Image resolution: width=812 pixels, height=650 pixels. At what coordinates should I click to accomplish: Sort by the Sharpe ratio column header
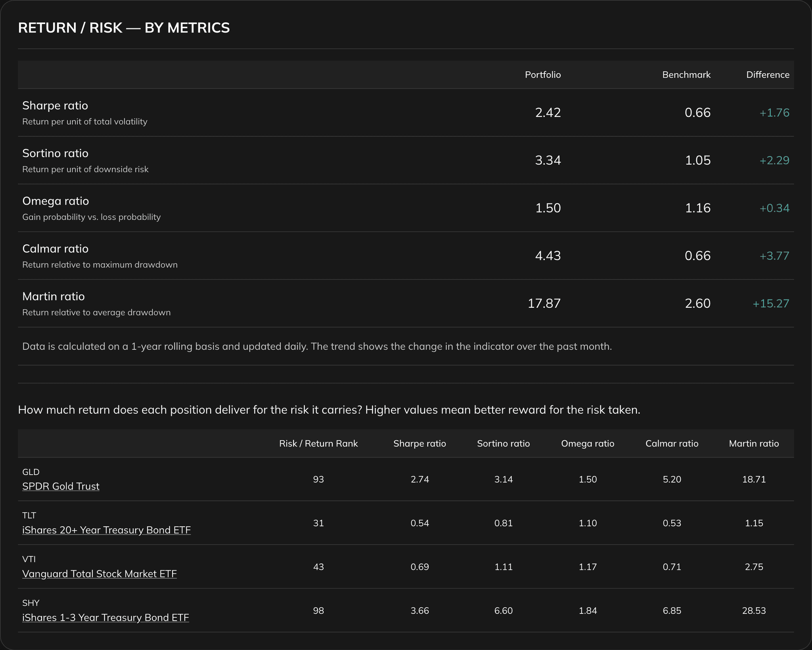pyautogui.click(x=419, y=443)
